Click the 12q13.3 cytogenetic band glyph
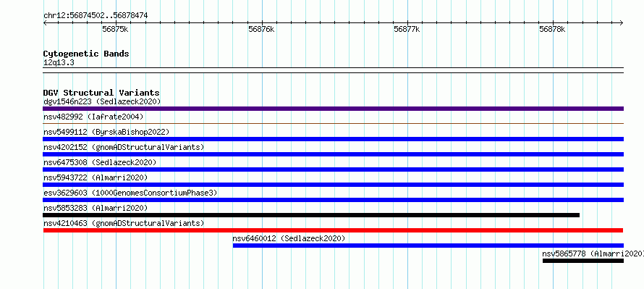The width and height of the screenshot is (644, 289). [x=333, y=70]
